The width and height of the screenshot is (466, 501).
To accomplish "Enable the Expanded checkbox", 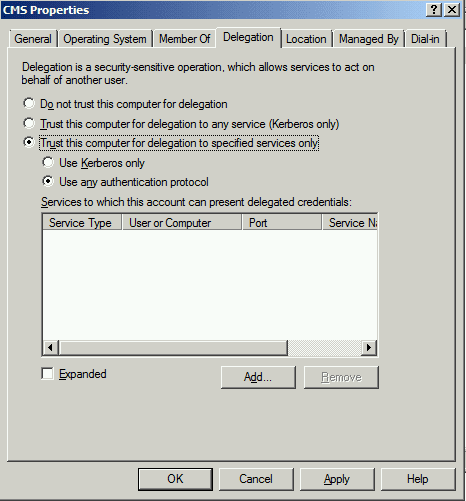I will (47, 373).
